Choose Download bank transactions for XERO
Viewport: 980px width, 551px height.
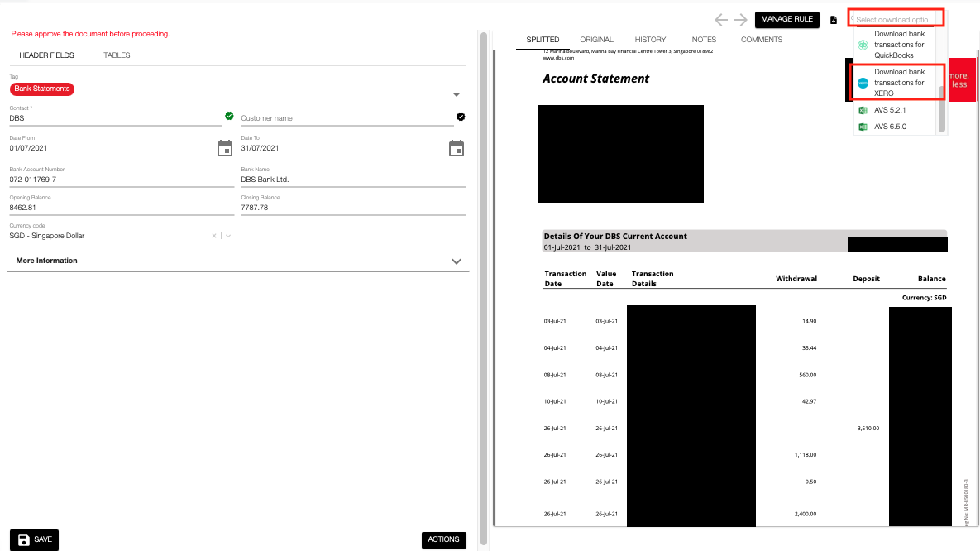point(896,83)
